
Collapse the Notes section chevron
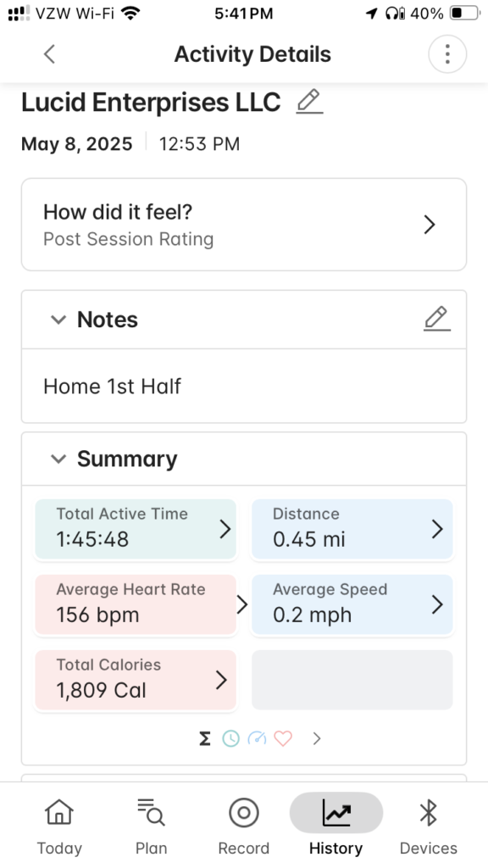pyautogui.click(x=58, y=320)
